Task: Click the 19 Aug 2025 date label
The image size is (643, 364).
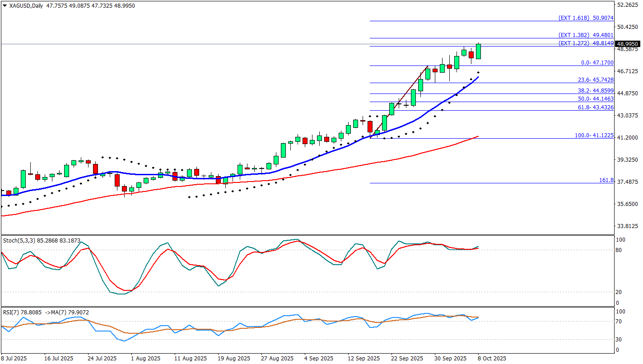Action: coord(233,359)
